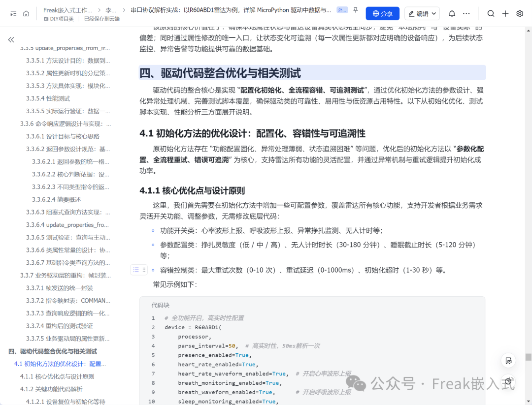Expand the 编辑 mode dropdown
Image resolution: width=532 pixels, height=405 pixels.
[422, 14]
